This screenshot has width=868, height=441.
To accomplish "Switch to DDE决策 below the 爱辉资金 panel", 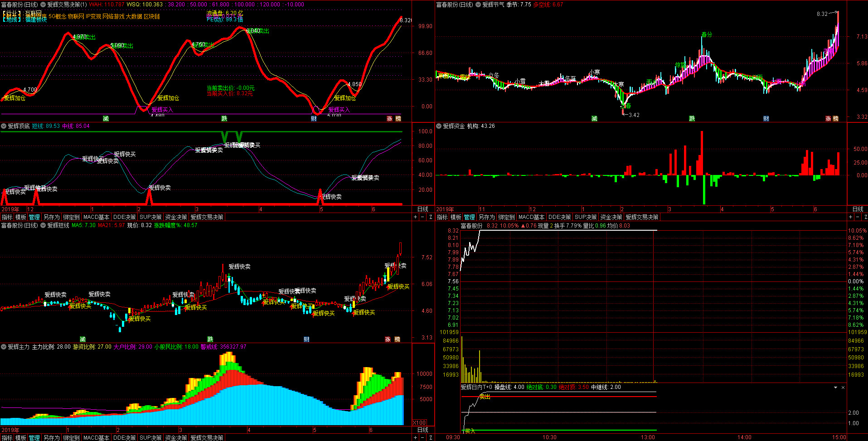I will [x=559, y=217].
